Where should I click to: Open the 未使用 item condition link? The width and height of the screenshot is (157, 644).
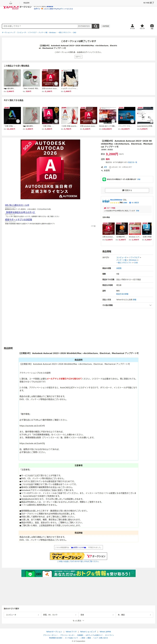119,268
